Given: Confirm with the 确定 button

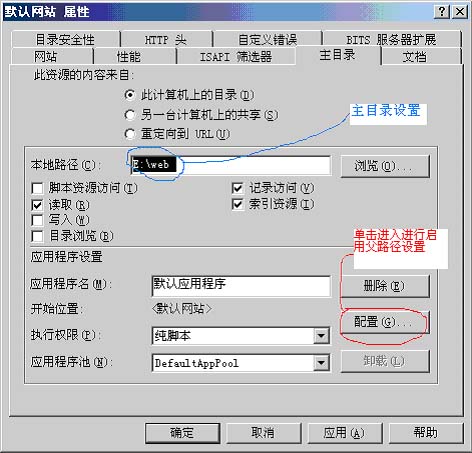Looking at the screenshot, I should pyautogui.click(x=183, y=433).
